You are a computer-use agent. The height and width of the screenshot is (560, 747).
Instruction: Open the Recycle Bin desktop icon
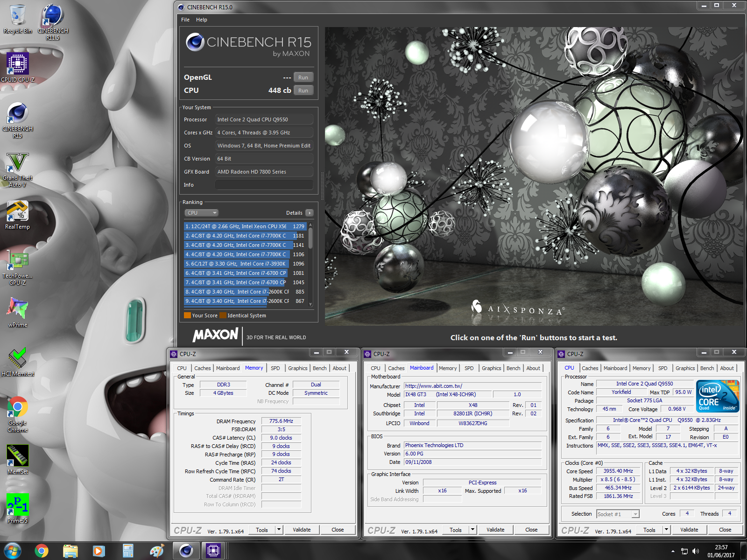click(x=18, y=19)
